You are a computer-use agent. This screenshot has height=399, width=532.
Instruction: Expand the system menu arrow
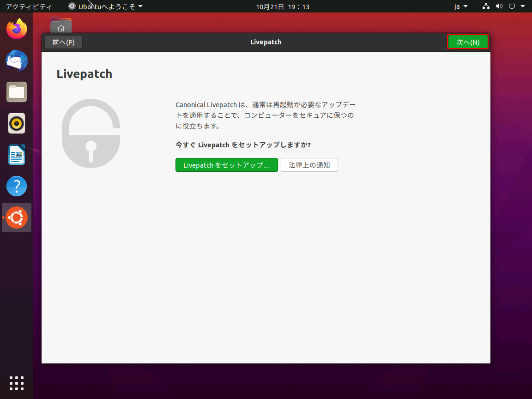pyautogui.click(x=523, y=6)
